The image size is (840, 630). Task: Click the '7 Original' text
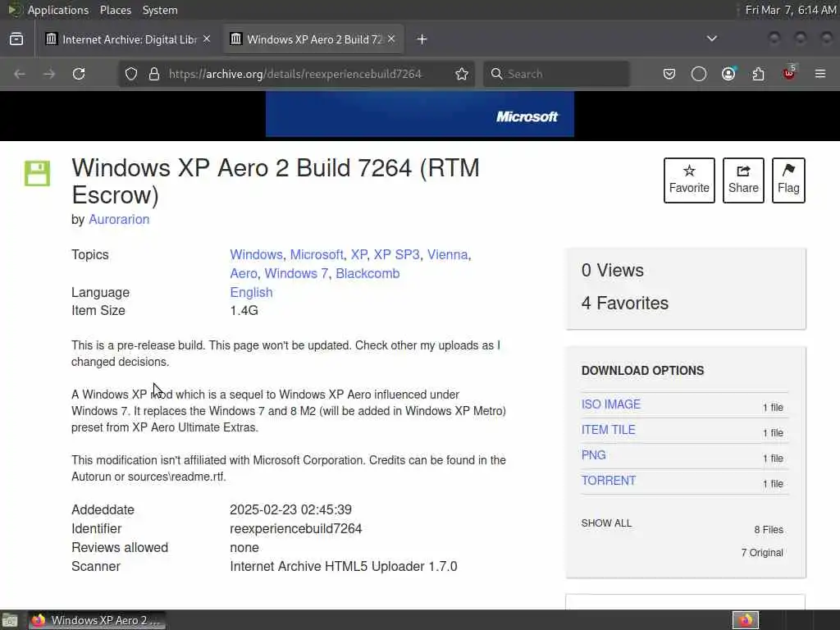click(762, 553)
